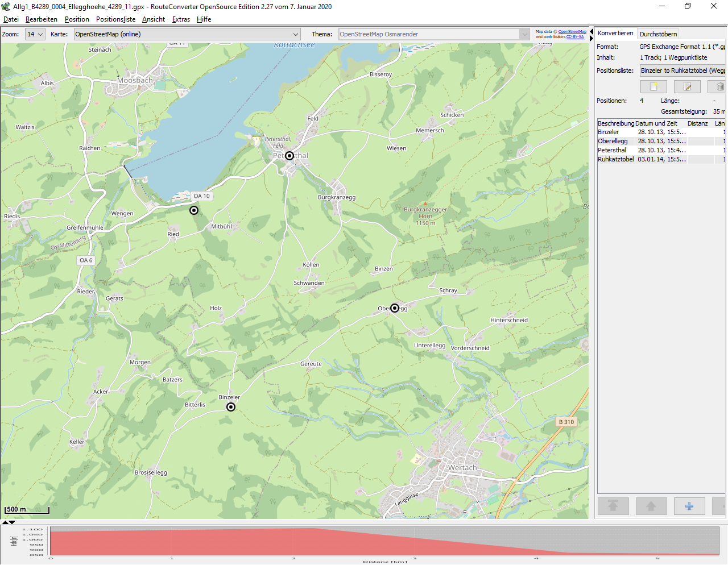Open the Zoom level dropdown
This screenshot has height=565, width=728.
click(35, 34)
